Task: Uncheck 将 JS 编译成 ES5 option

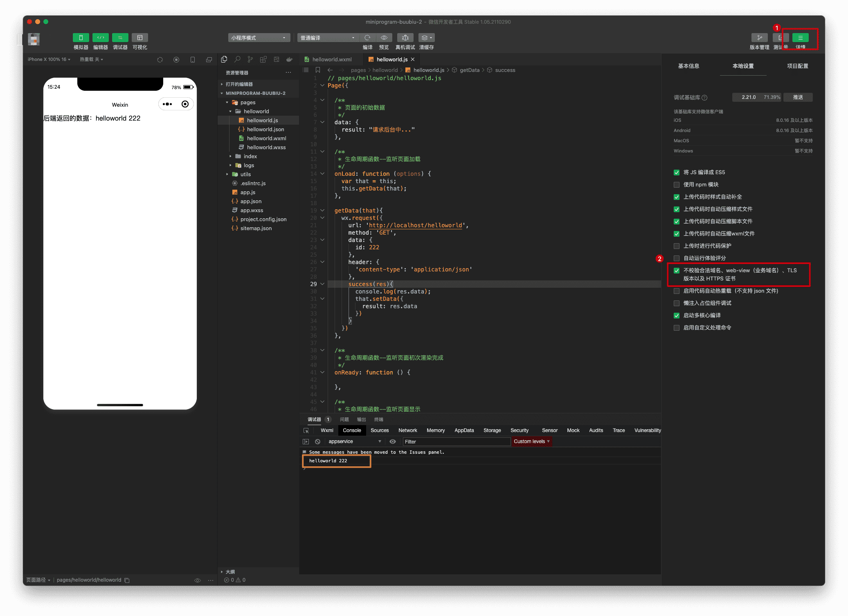Action: [677, 172]
